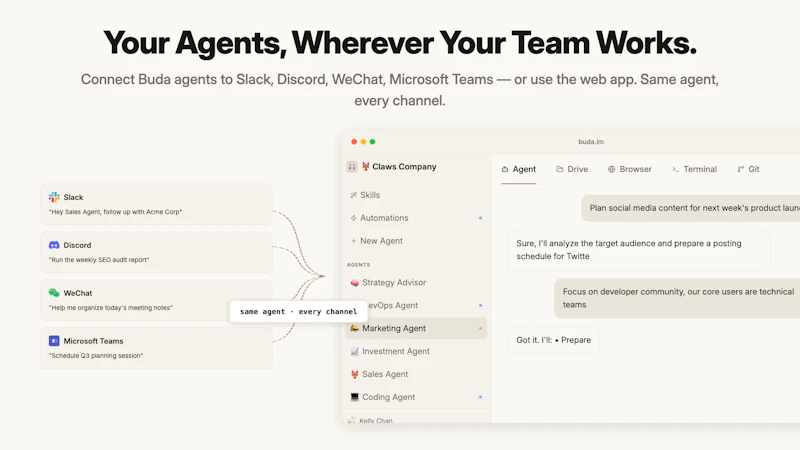Click the Slack logo icon
Screen dimensions: 800x450
54,197
